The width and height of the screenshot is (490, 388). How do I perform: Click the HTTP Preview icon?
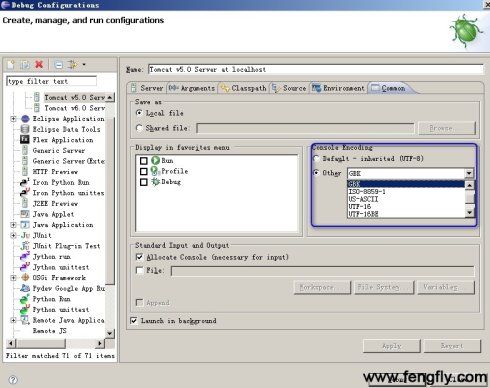coord(25,172)
